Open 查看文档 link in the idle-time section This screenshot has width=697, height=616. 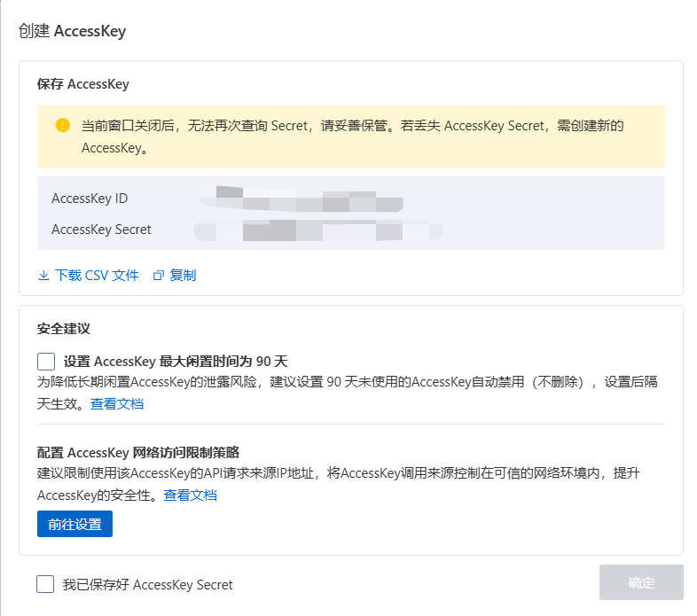click(117, 404)
